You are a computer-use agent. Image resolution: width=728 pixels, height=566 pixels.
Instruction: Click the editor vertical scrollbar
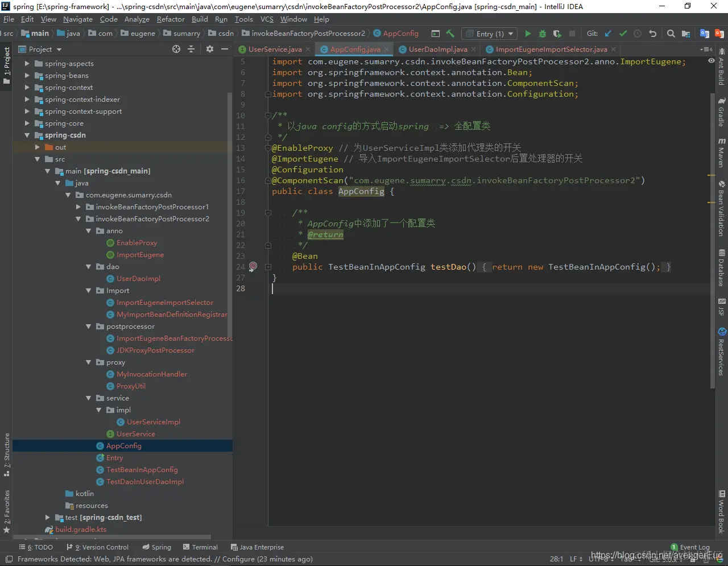pos(712,228)
